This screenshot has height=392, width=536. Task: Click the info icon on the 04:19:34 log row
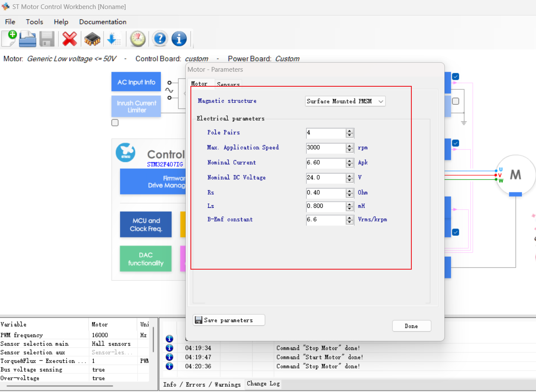coord(169,348)
